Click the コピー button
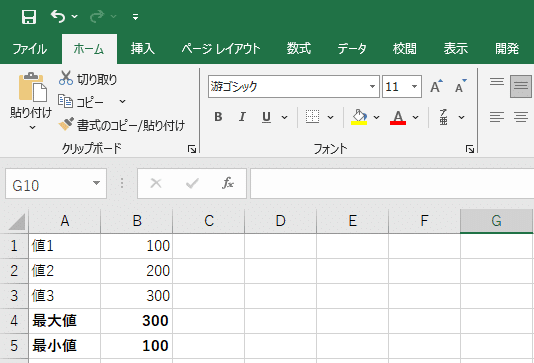This screenshot has width=534, height=363. coord(81,102)
